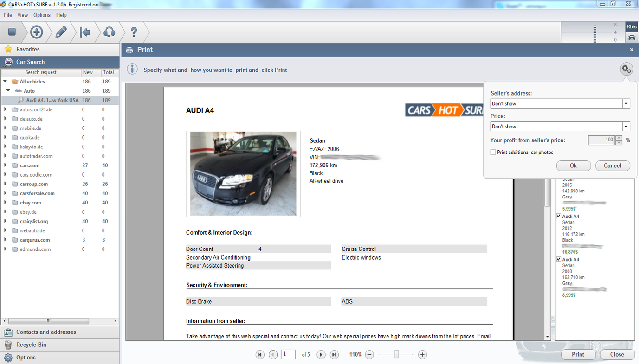The width and height of the screenshot is (639, 364).
Task: Open the View menu
Action: 23,15
